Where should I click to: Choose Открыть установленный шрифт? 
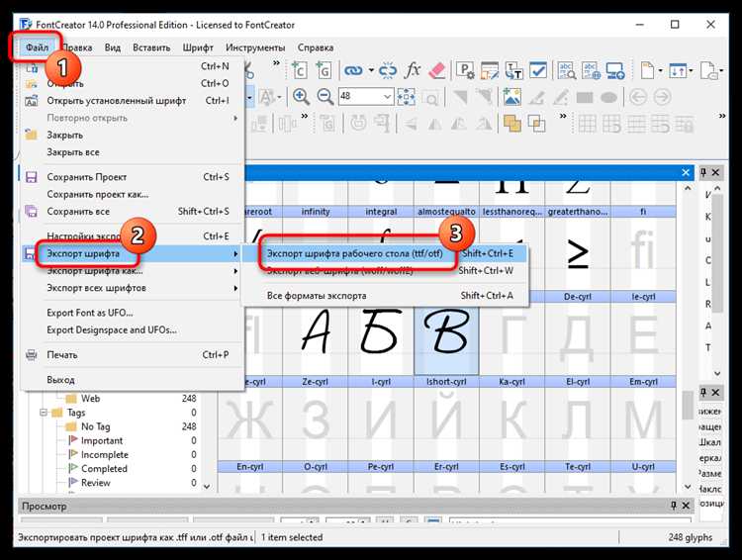tap(132, 101)
